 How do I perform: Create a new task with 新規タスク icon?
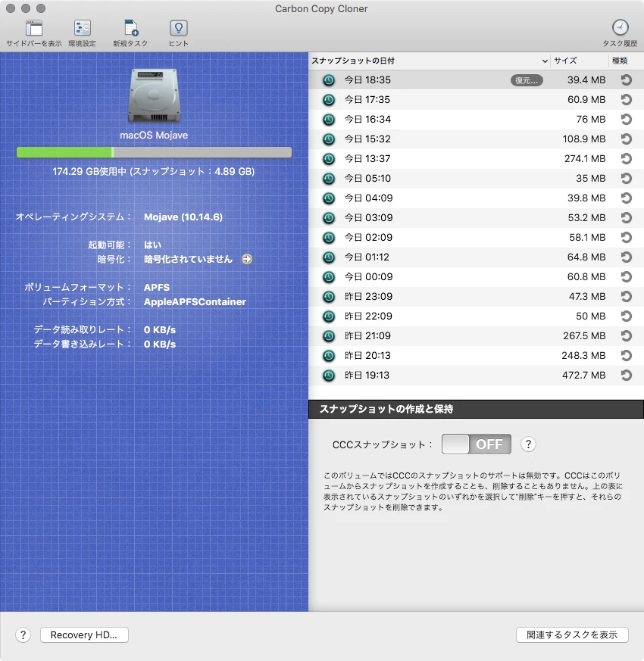[131, 28]
